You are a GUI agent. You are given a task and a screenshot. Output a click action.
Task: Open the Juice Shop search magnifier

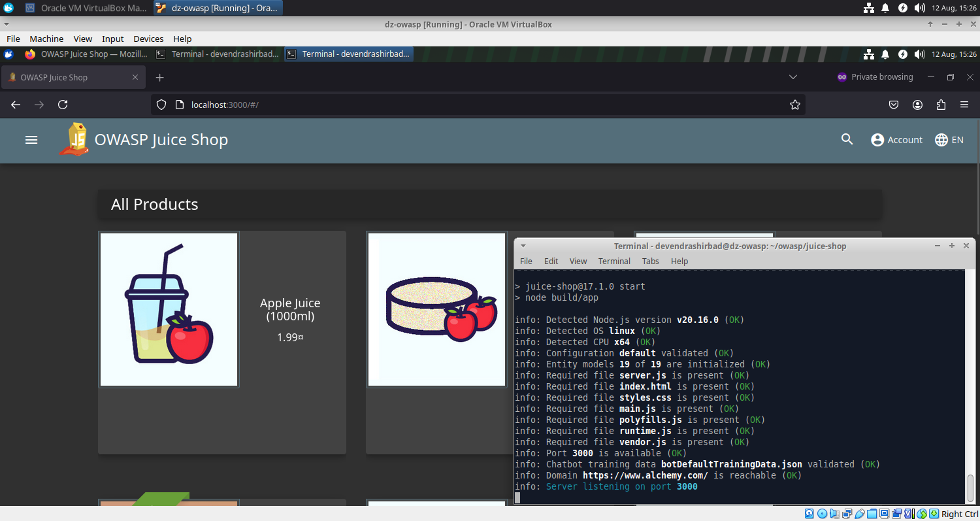(x=847, y=139)
